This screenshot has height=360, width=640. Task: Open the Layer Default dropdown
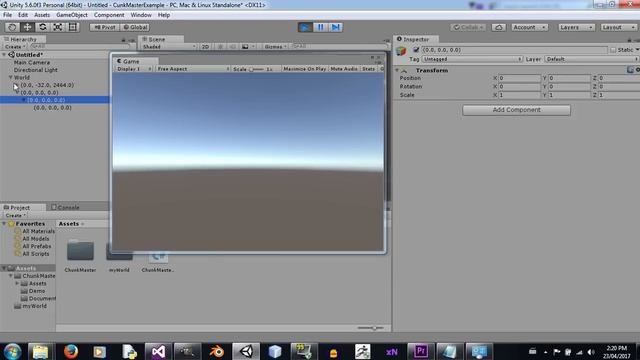591,59
